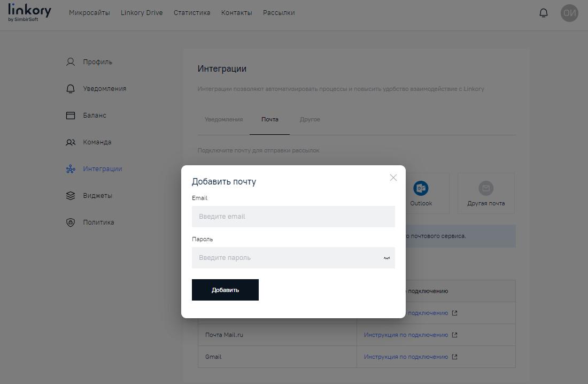Screen dimensions: 588x384
Task: Click the Email input field
Action: tap(293, 217)
